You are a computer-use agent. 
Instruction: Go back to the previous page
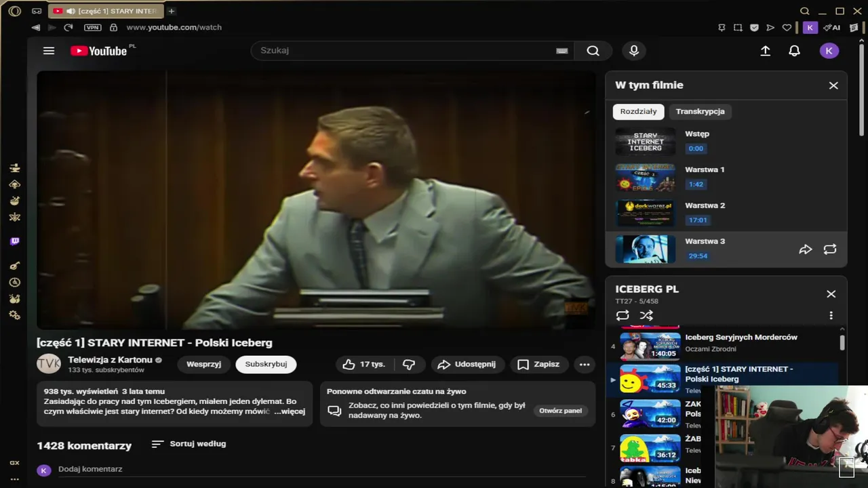click(35, 28)
